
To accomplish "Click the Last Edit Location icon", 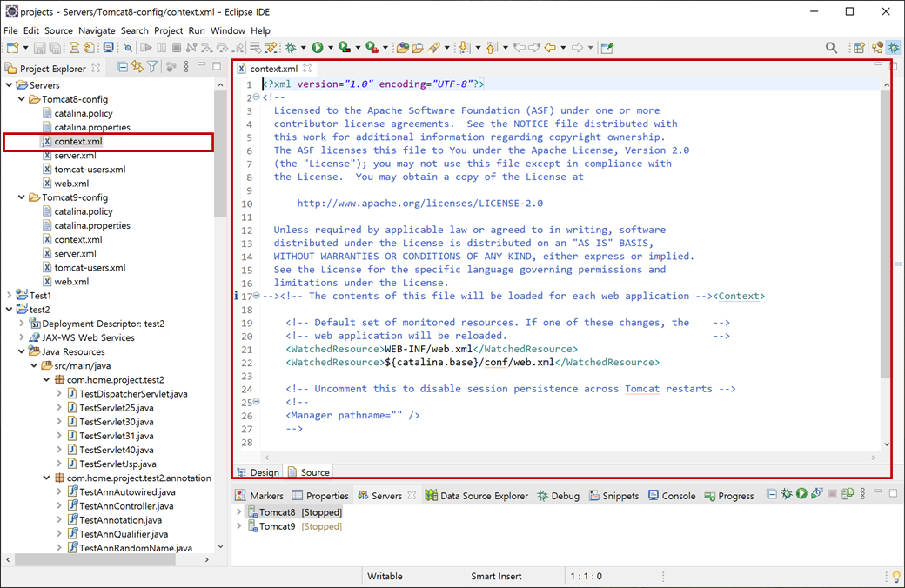I will 520,48.
